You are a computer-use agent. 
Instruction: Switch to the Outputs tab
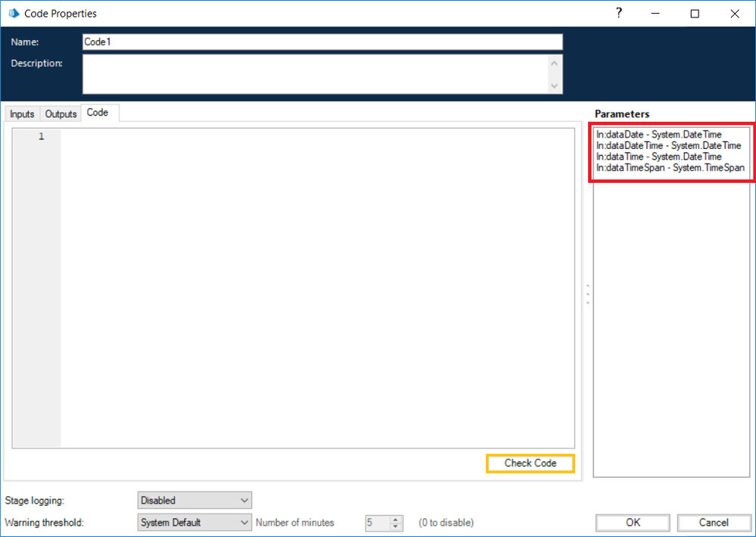[61, 113]
